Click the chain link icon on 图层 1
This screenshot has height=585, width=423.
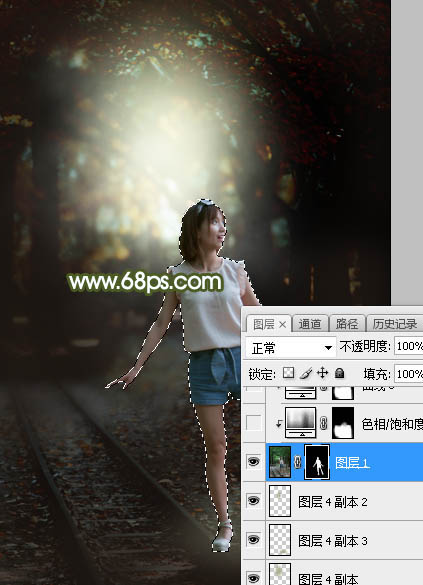(x=297, y=462)
